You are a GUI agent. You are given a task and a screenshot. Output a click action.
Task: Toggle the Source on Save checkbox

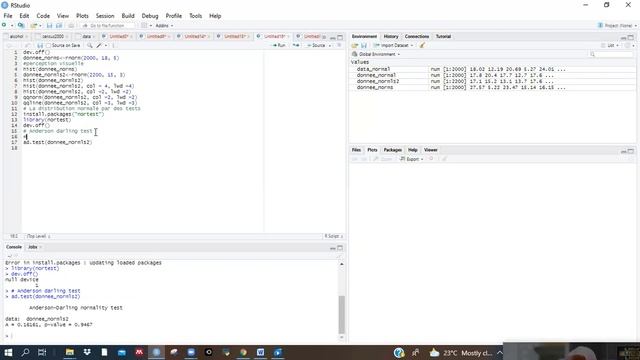49,45
